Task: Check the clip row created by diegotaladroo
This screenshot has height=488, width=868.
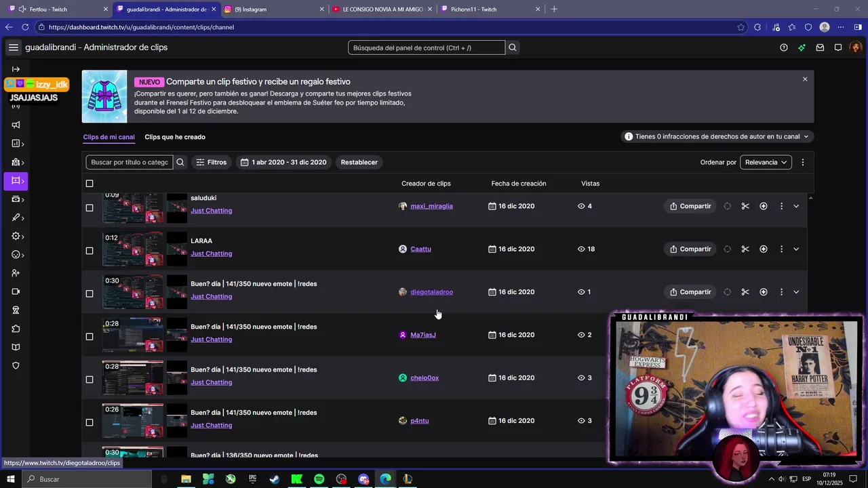Action: pyautogui.click(x=90, y=293)
